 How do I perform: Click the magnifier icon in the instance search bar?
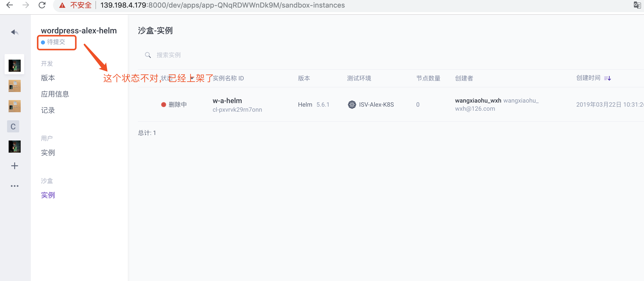tap(148, 55)
